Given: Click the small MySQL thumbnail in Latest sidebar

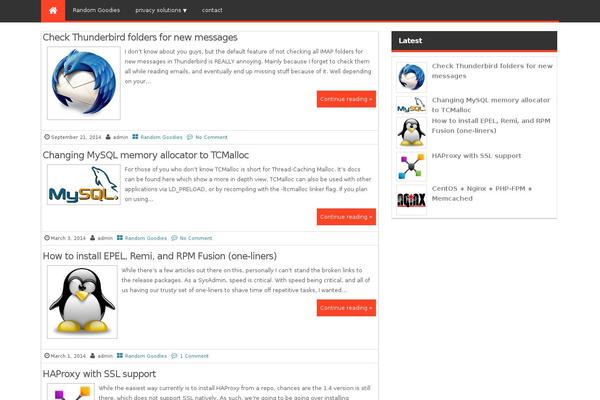Looking at the screenshot, I should click(x=411, y=104).
